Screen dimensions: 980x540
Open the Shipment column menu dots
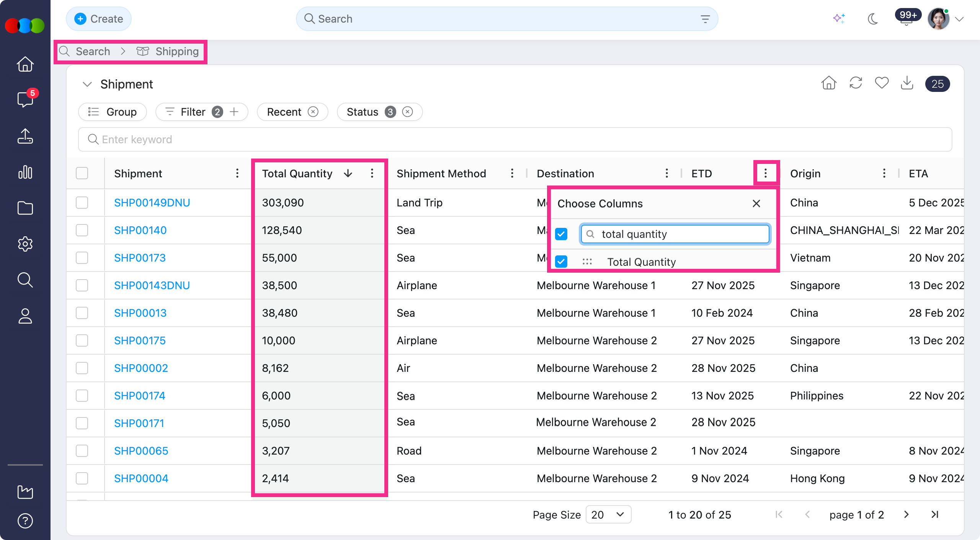tap(237, 173)
